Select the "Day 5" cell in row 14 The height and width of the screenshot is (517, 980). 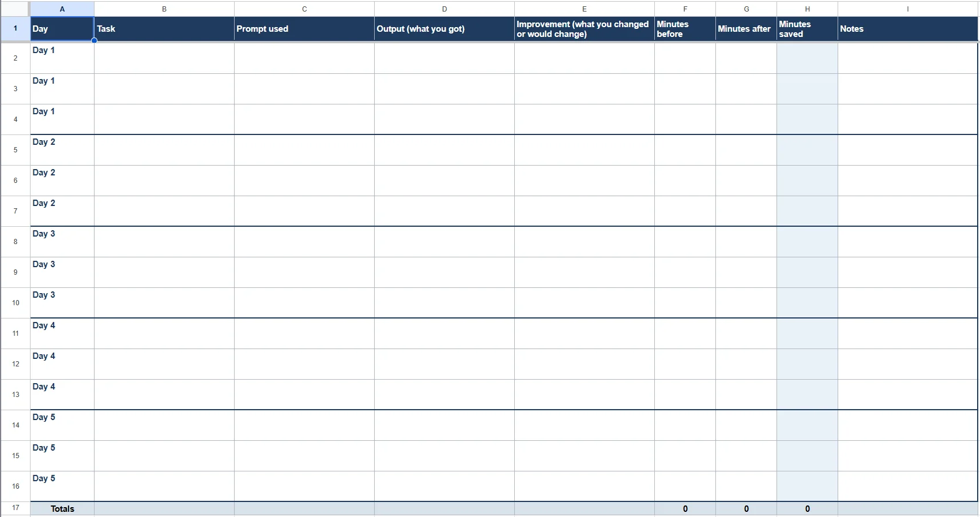pyautogui.click(x=62, y=425)
